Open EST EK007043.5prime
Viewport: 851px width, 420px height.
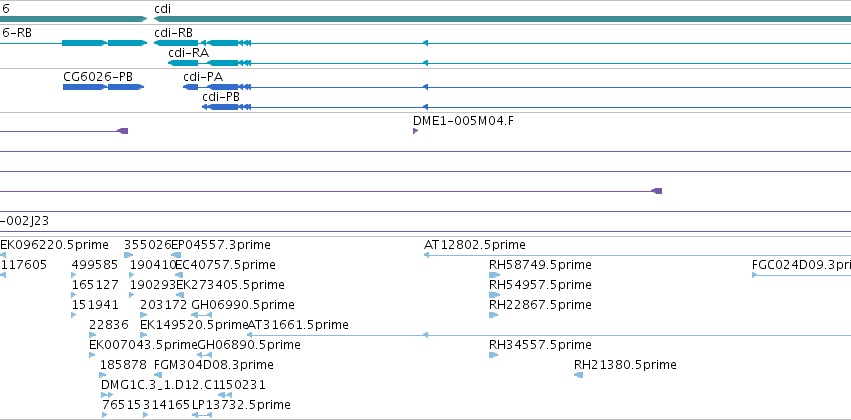(x=143, y=345)
